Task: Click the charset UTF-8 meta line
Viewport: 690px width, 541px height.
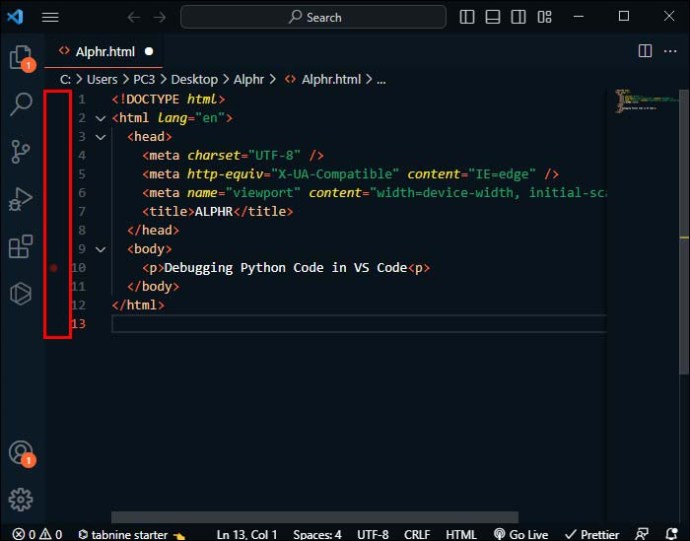Action: tap(233, 155)
